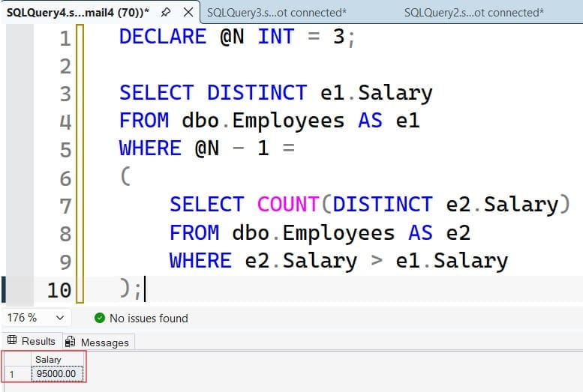Click line number 10 in the gutter
Screen dimensions: 583x392
59,290
